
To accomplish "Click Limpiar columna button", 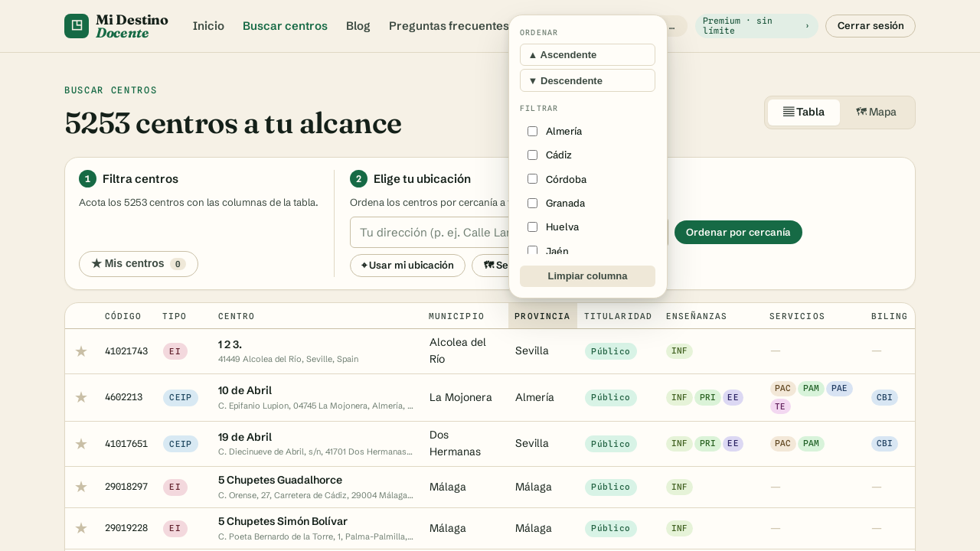I will [x=587, y=276].
